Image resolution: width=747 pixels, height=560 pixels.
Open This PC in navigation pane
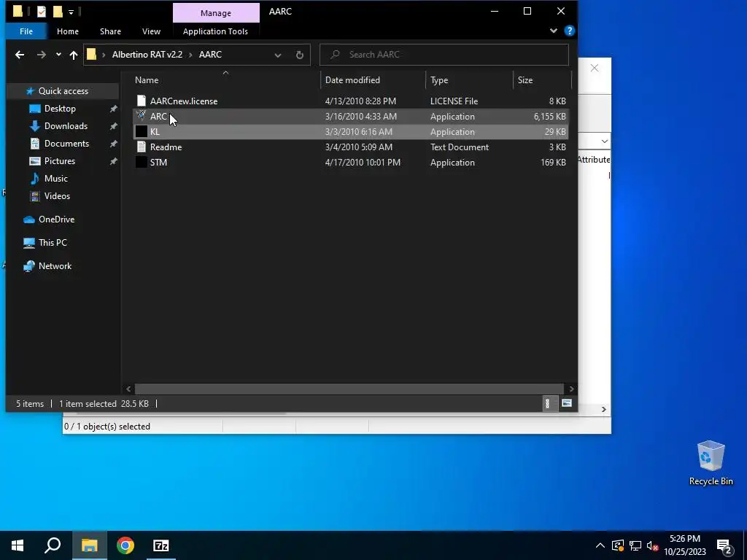coord(53,243)
